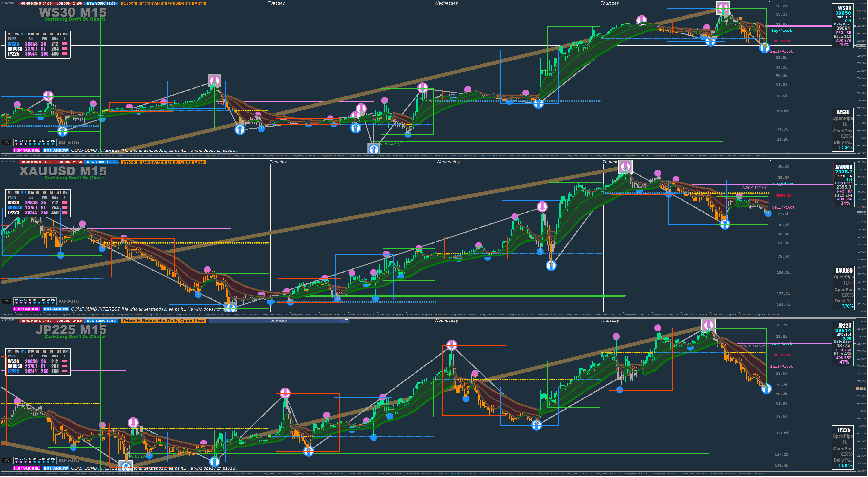Switch to D1 timeframe in XAUUSD panel
Viewport: 868px width, 477px height.
coord(51,193)
